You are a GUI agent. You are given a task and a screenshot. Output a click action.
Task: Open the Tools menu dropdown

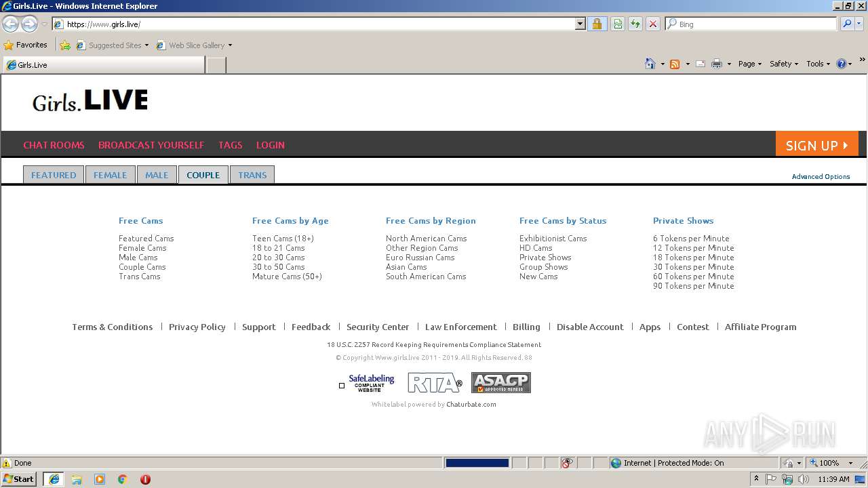click(818, 64)
